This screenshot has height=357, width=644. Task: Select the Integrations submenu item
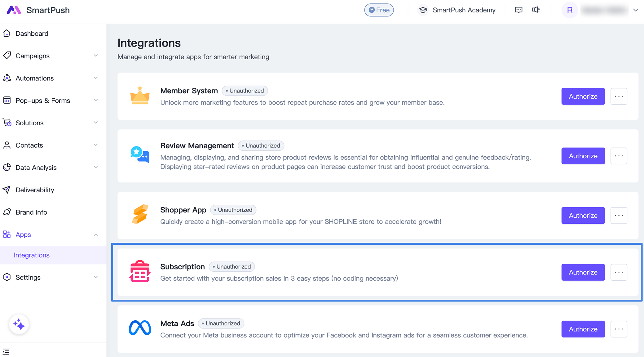tap(32, 255)
